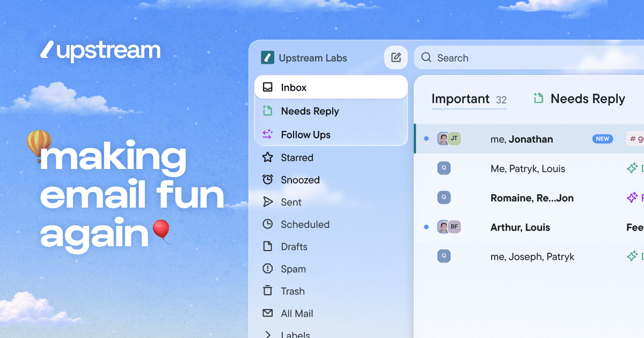644x338 pixels.
Task: Click the unread dot on Arthur row
Action: 426,227
